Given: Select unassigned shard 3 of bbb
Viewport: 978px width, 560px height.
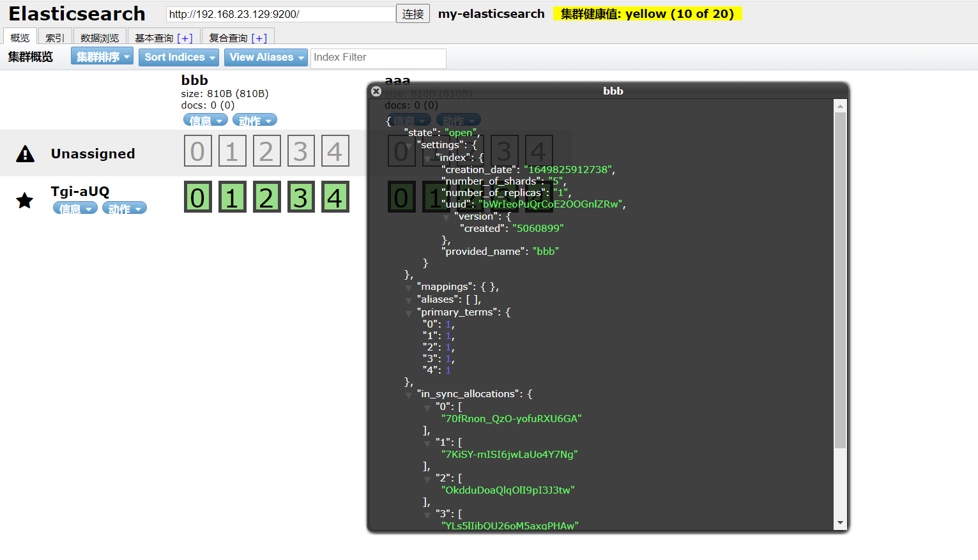Looking at the screenshot, I should (x=300, y=151).
